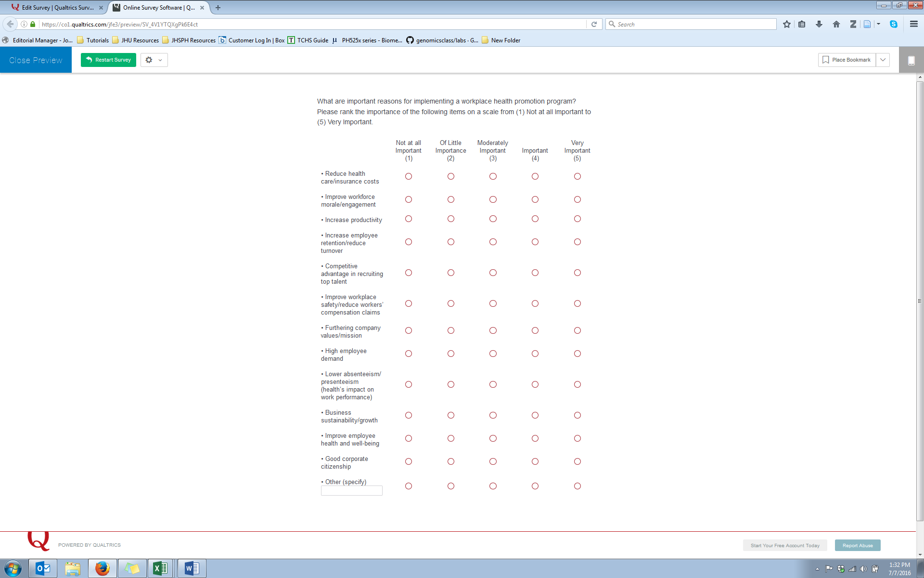This screenshot has width=924, height=578.
Task: Rate Increase productivity as Very Important
Action: 577,219
